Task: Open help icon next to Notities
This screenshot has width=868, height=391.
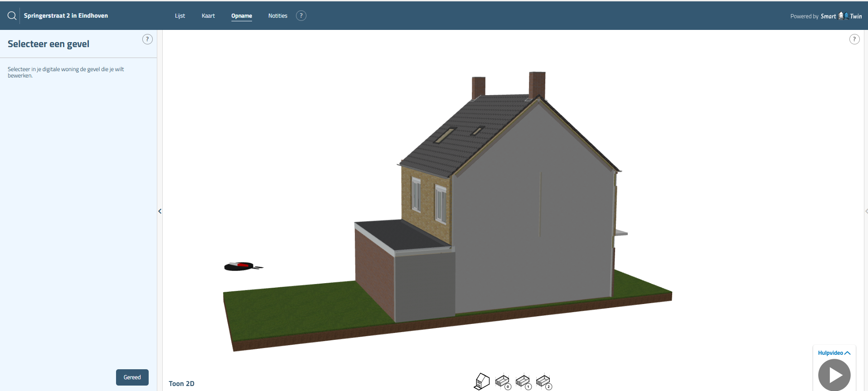Action: coord(301,16)
